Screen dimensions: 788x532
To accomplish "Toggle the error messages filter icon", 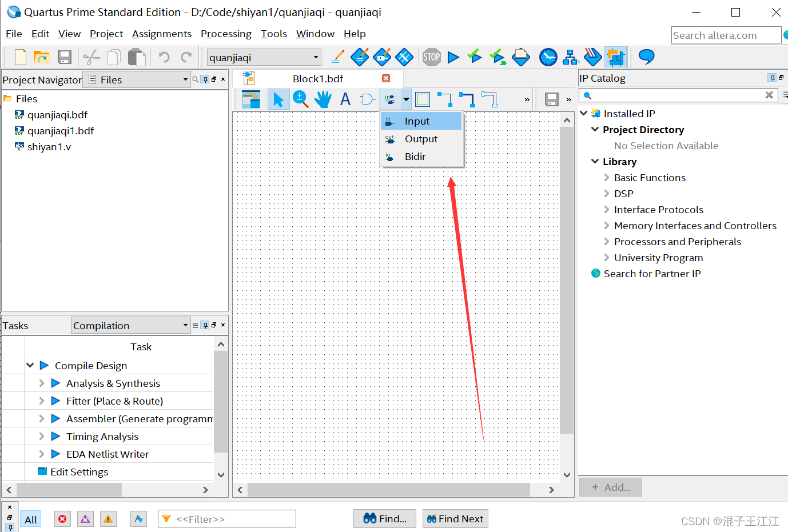I will [62, 519].
